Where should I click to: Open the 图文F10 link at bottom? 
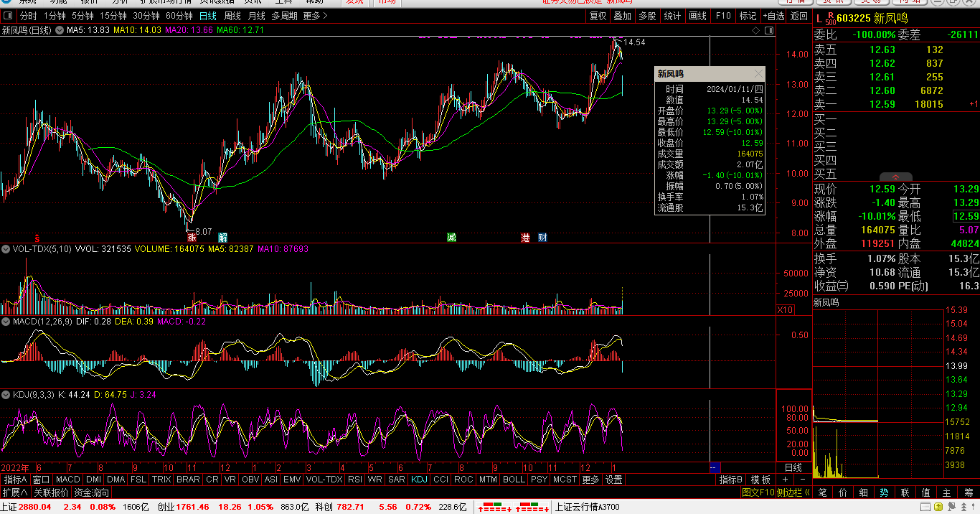[758, 492]
